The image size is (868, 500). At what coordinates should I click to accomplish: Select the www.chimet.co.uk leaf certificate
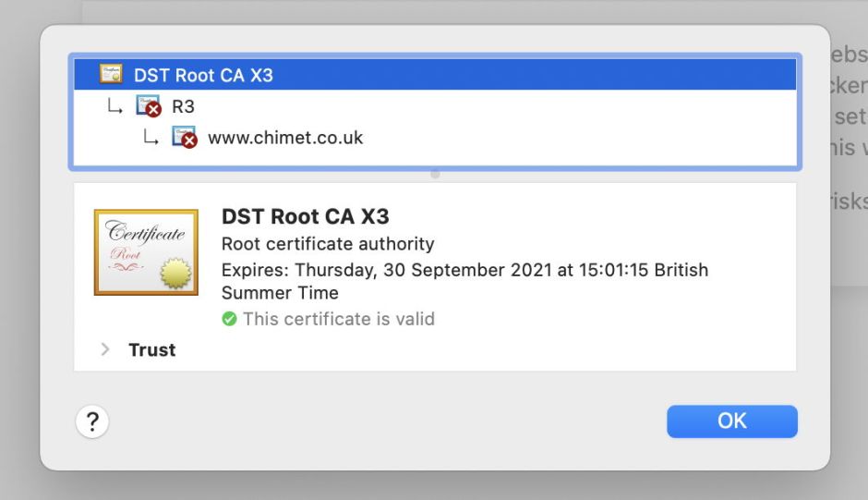[285, 138]
